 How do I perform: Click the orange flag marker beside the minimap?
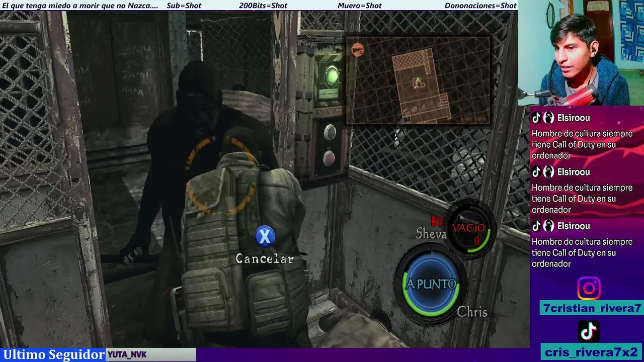coord(357,49)
